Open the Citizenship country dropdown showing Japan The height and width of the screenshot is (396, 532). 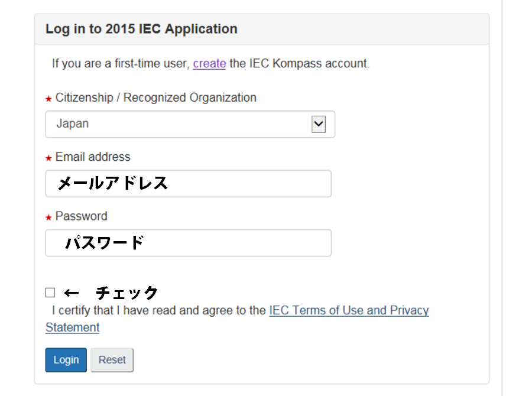(190, 124)
